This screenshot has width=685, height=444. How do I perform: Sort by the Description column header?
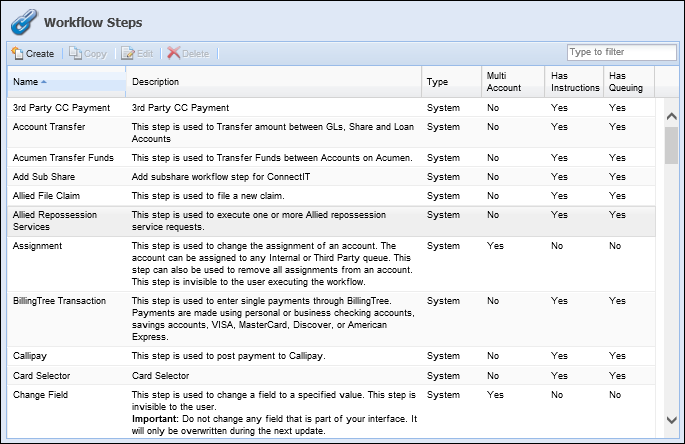pyautogui.click(x=274, y=82)
